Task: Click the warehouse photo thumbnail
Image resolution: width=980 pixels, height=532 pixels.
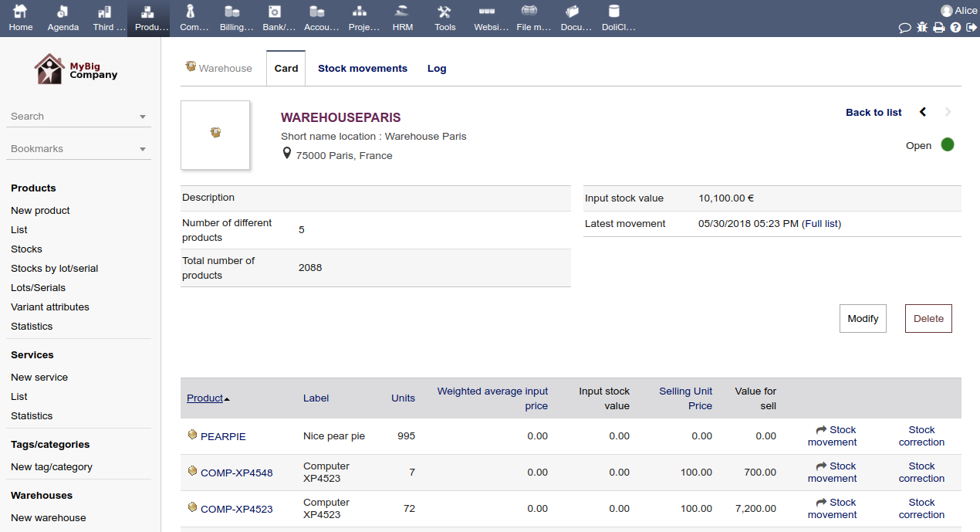Action: (215, 134)
